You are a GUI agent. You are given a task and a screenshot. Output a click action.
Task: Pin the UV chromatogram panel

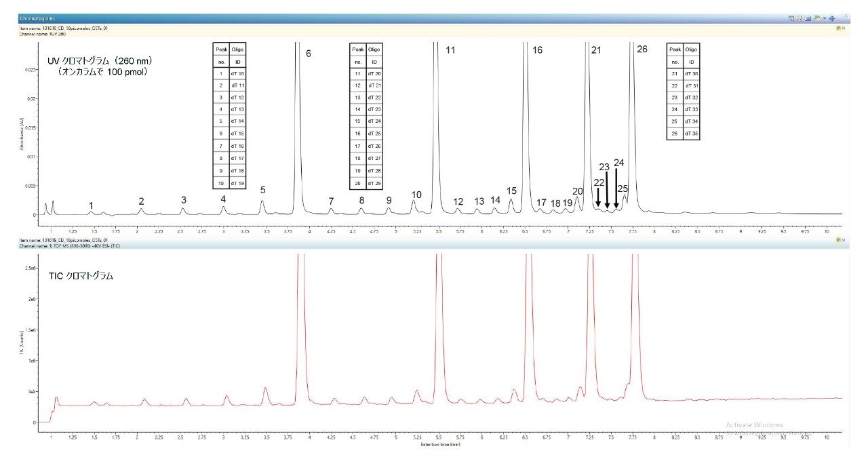(838, 28)
